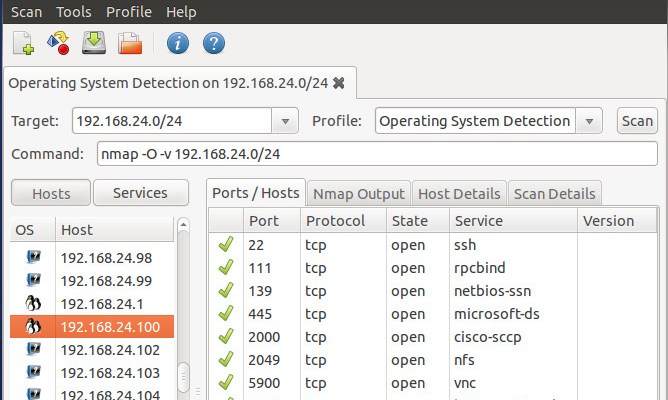Select the nfs service cell
Image resolution: width=668 pixels, height=400 pixels.
464,360
